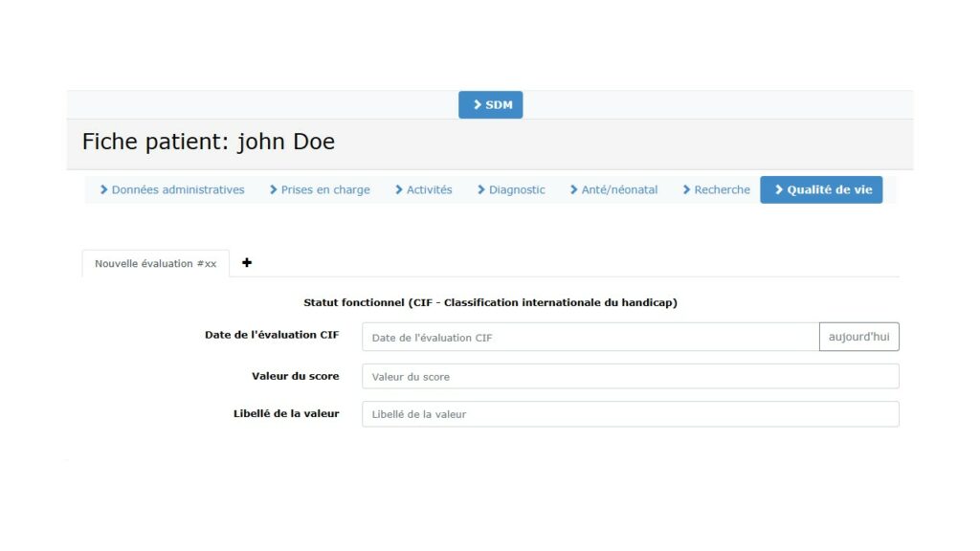
Task: Go to Prises en charge section
Action: click(x=320, y=189)
